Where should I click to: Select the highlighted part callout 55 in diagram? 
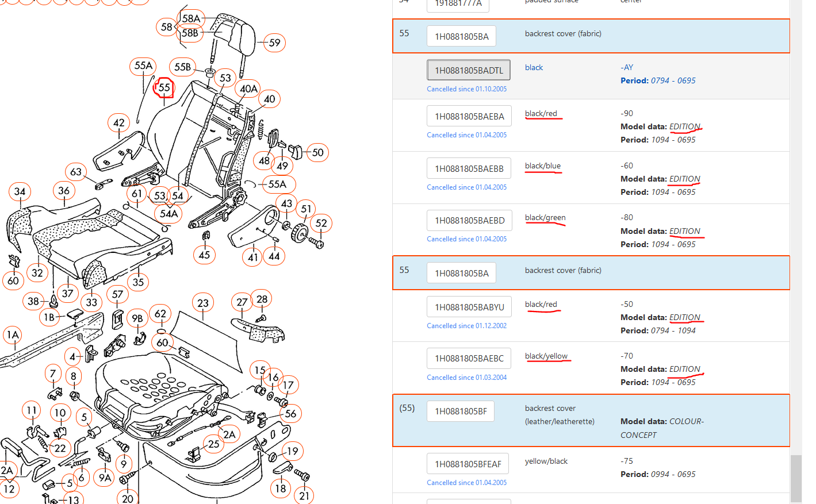pos(164,87)
